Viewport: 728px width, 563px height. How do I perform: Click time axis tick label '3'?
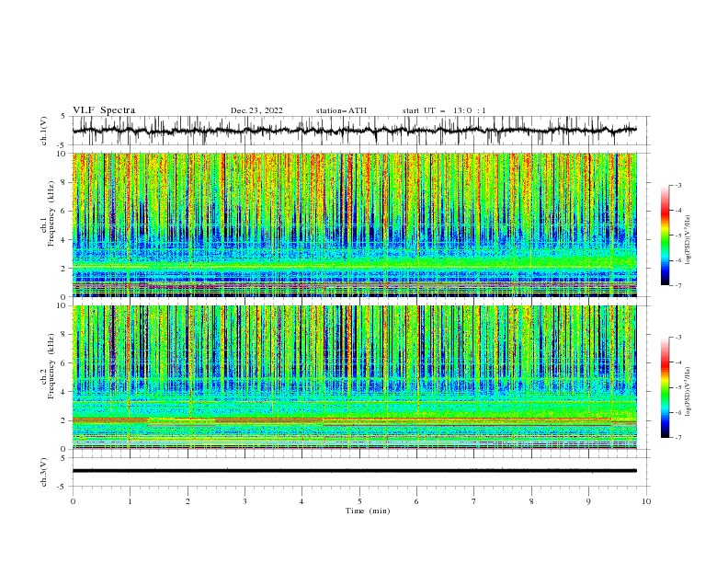point(245,501)
